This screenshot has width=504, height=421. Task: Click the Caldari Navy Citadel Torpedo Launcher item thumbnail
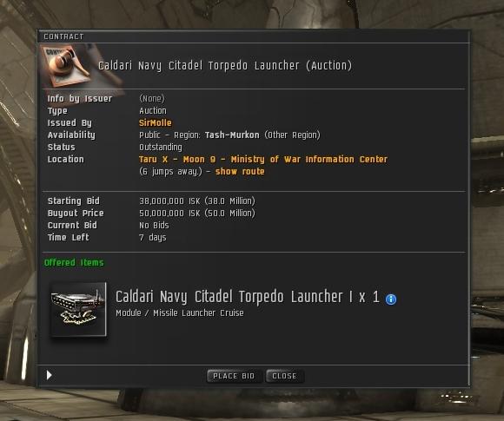tap(79, 309)
